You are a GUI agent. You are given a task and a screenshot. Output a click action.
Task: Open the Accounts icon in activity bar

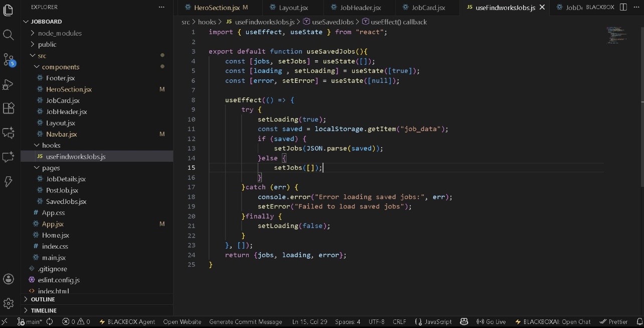pos(9,279)
